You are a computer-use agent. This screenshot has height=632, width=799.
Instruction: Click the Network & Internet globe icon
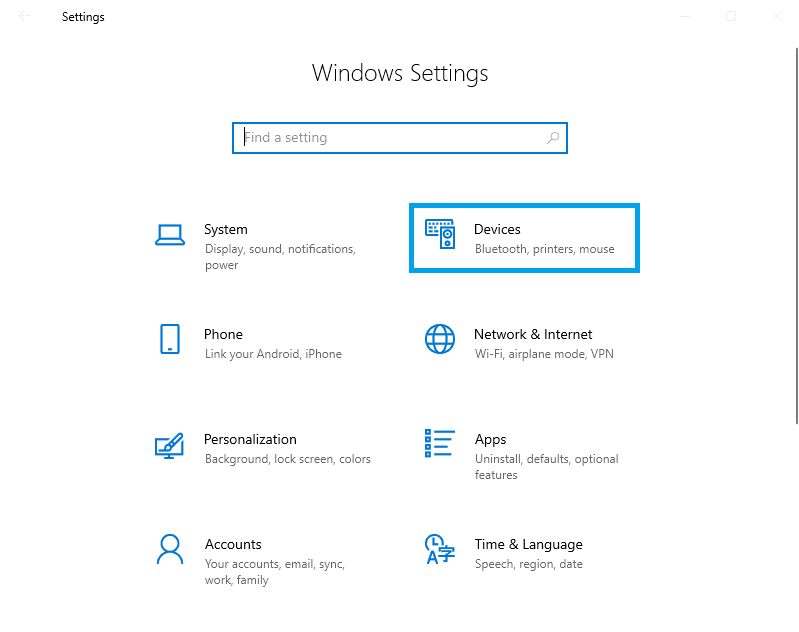(x=440, y=339)
